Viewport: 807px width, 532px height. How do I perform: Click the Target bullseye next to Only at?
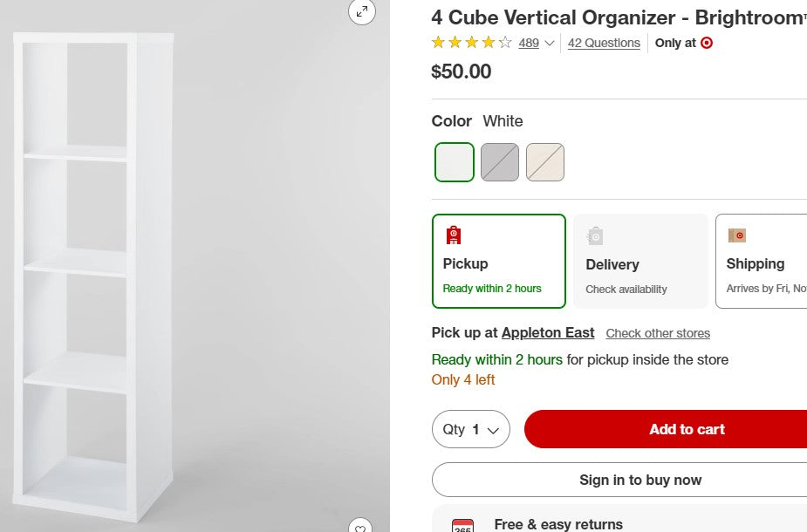[x=707, y=43]
